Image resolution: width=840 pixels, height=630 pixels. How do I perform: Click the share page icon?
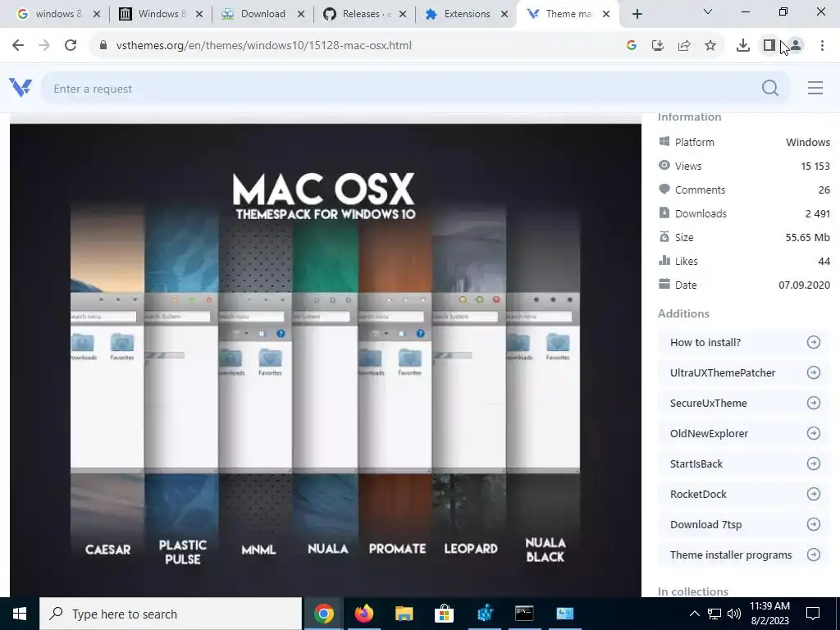684,46
